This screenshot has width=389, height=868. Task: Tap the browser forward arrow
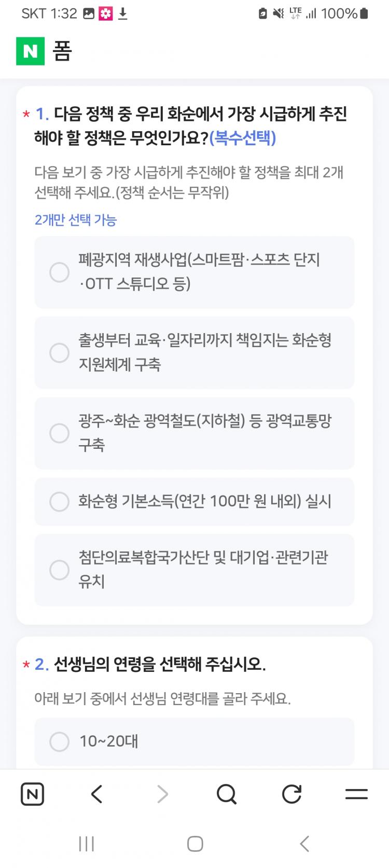(x=162, y=794)
